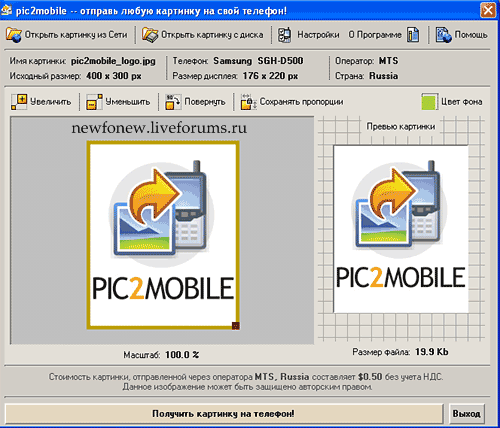Select the Открыть картинку с диска label
The width and height of the screenshot is (500, 428).
212,35
